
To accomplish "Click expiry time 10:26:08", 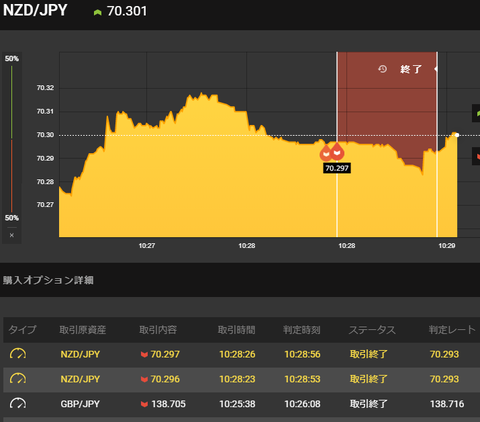I will point(302,404).
